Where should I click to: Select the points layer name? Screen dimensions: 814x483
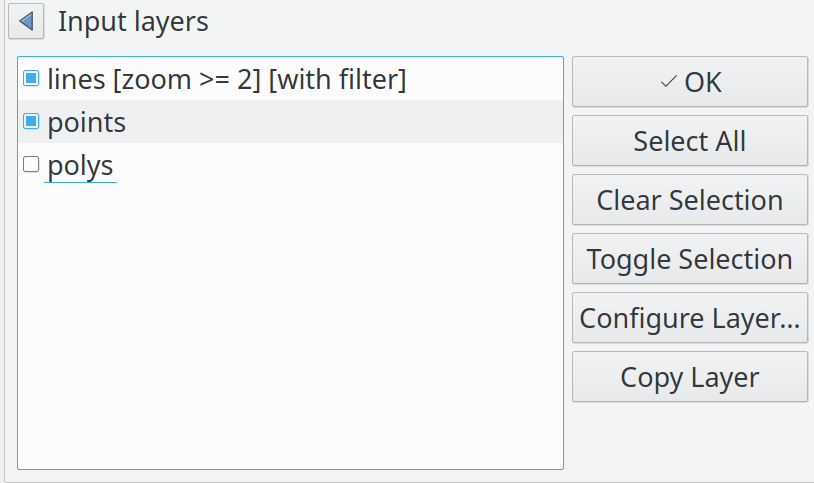pos(86,123)
